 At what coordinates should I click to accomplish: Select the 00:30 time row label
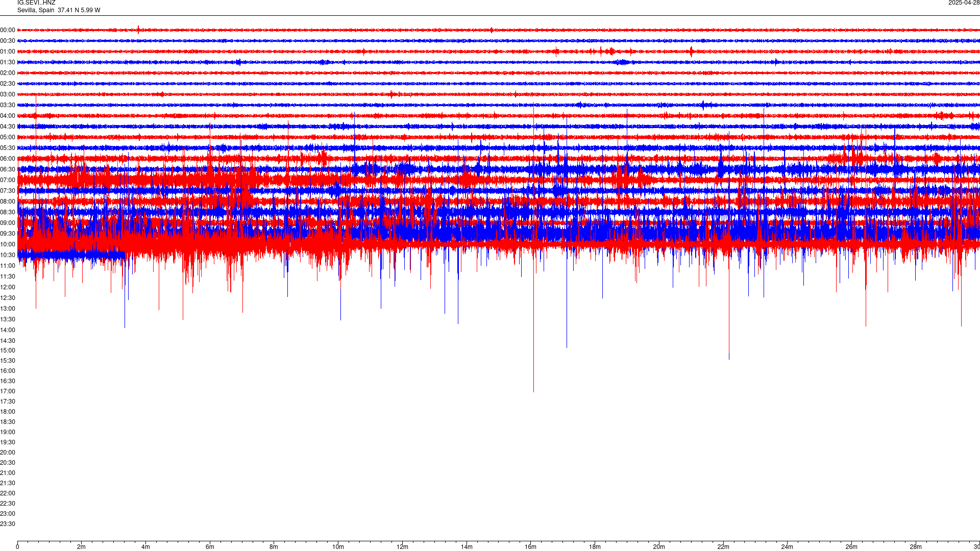tap(8, 41)
